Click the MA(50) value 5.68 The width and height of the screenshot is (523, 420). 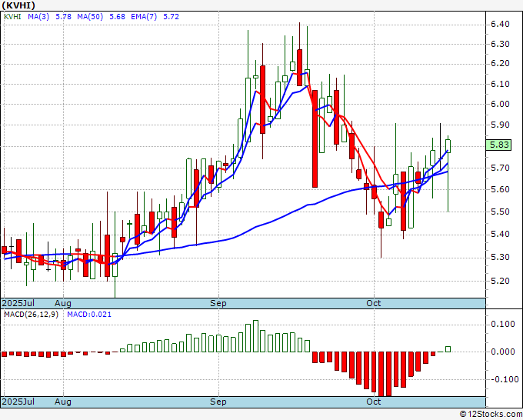click(117, 17)
